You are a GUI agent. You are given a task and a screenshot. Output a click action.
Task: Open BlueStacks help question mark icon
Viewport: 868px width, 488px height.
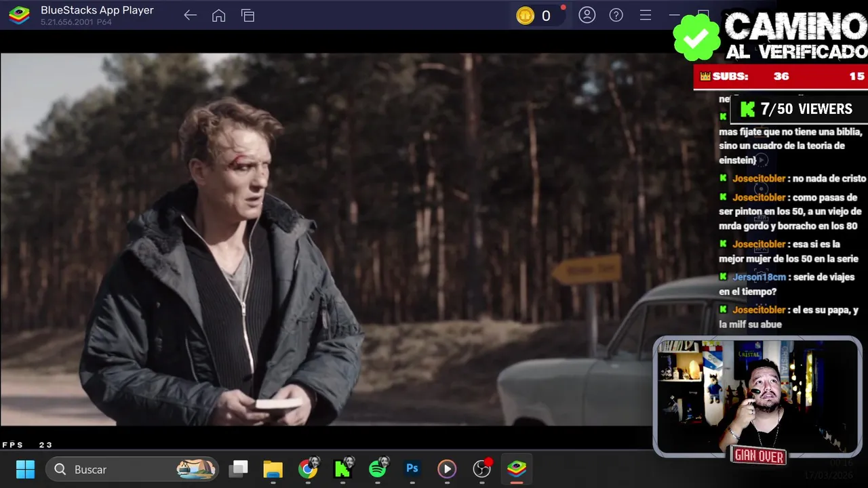(x=616, y=15)
